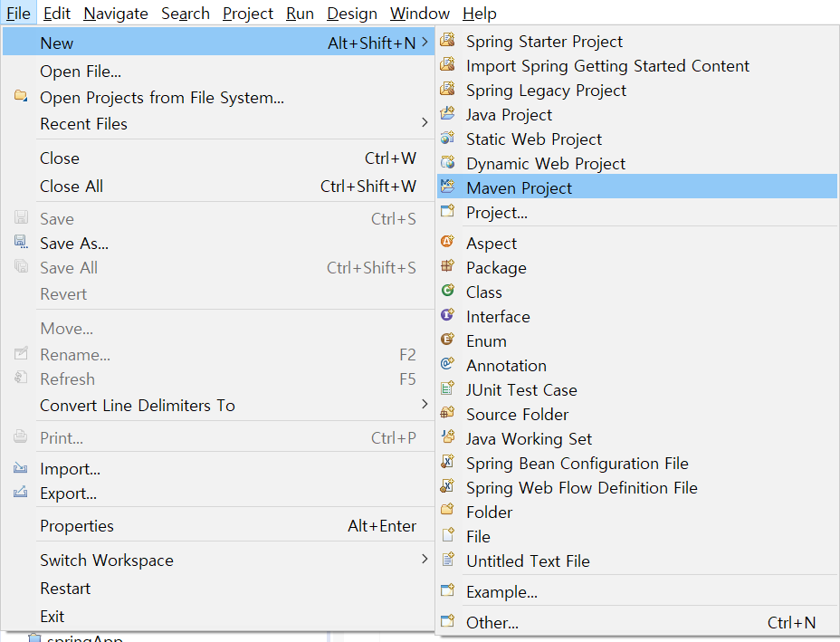Open the Window menu

pos(420,13)
